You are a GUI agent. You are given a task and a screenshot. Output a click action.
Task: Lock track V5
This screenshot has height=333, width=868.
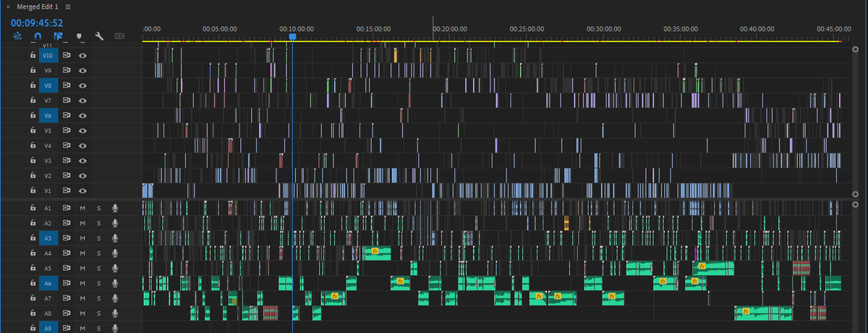(33, 131)
